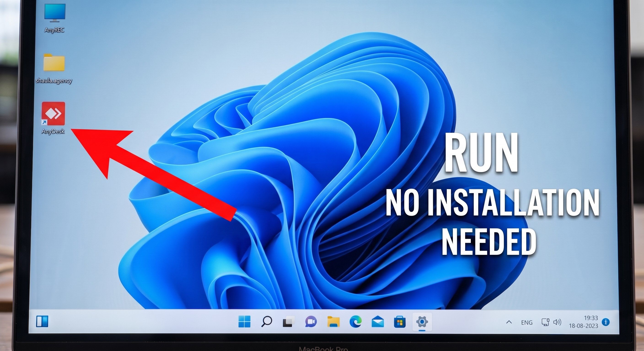Open the AnyREC desktop icon
This screenshot has height=351, width=644.
54,18
